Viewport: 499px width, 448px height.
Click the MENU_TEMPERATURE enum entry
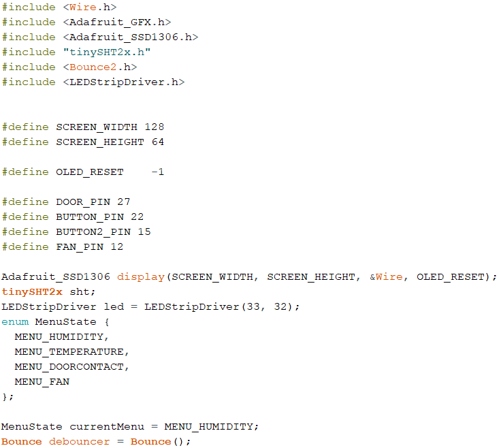pyautogui.click(x=71, y=351)
